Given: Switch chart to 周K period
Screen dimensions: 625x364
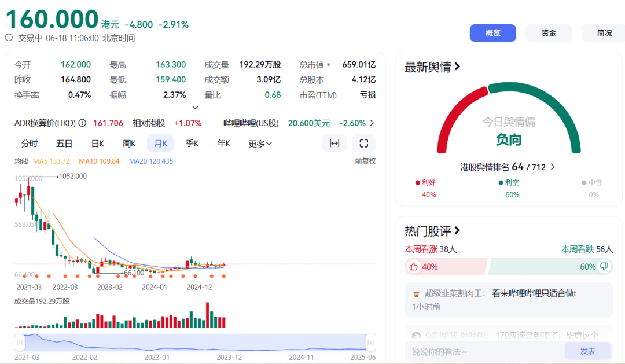Looking at the screenshot, I should (129, 144).
